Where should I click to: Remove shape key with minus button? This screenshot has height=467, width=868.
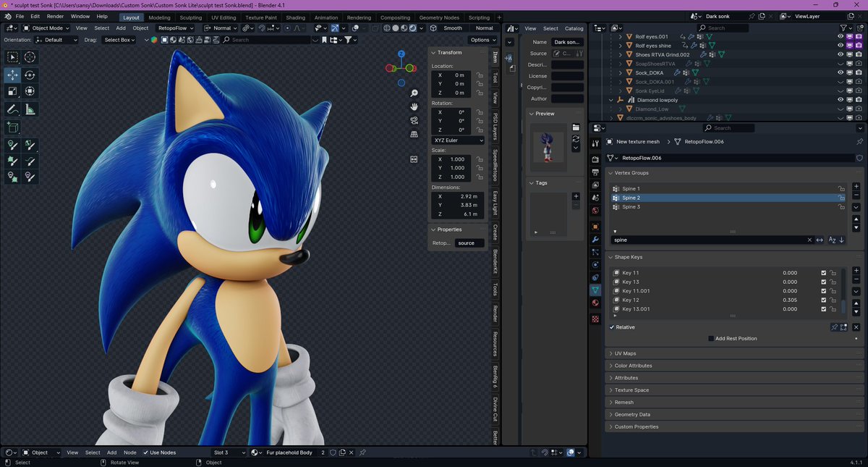pyautogui.click(x=856, y=279)
